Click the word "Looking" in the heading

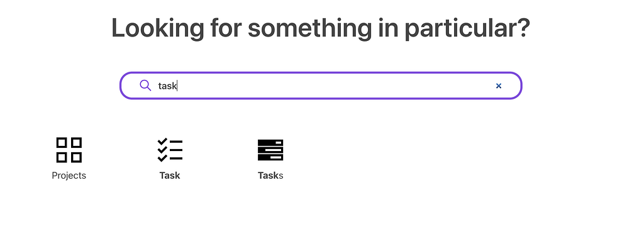[158, 29]
